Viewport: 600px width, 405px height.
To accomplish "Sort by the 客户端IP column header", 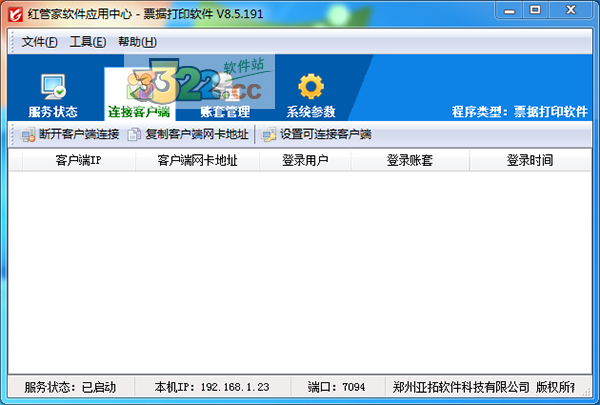I will pos(78,160).
